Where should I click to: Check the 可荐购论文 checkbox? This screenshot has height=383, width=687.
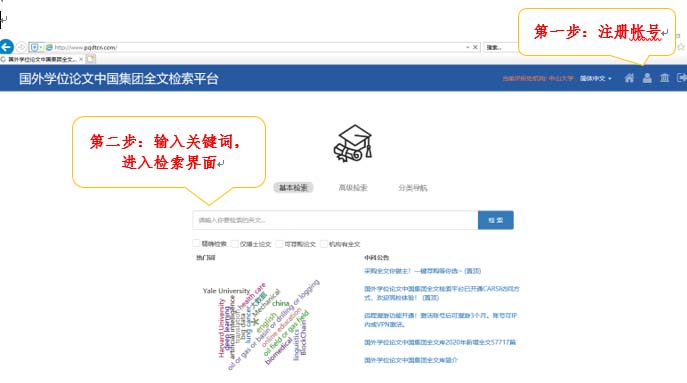coord(280,244)
